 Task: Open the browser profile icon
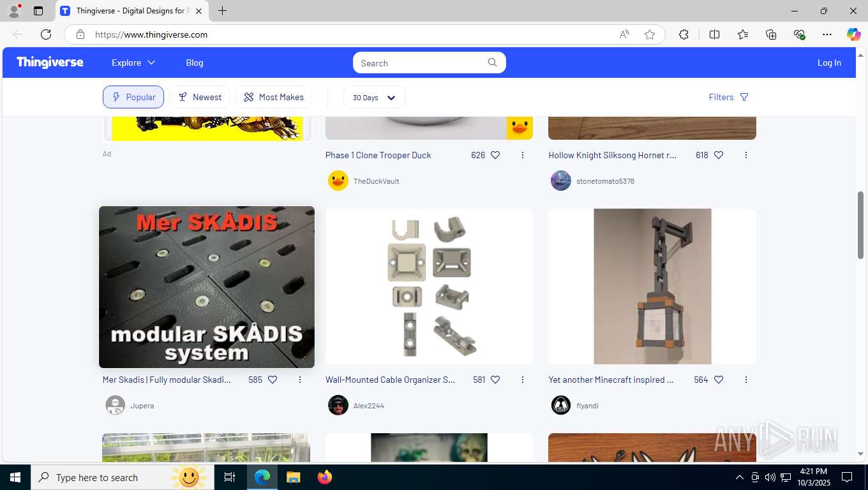point(13,11)
